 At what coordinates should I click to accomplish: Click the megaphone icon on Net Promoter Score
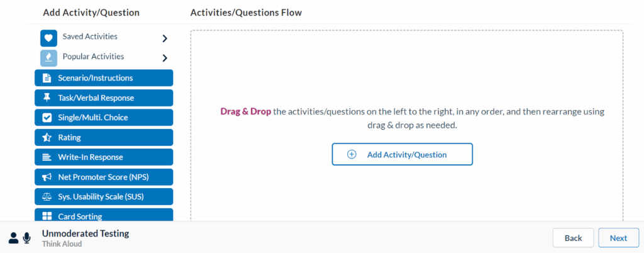pyautogui.click(x=47, y=177)
